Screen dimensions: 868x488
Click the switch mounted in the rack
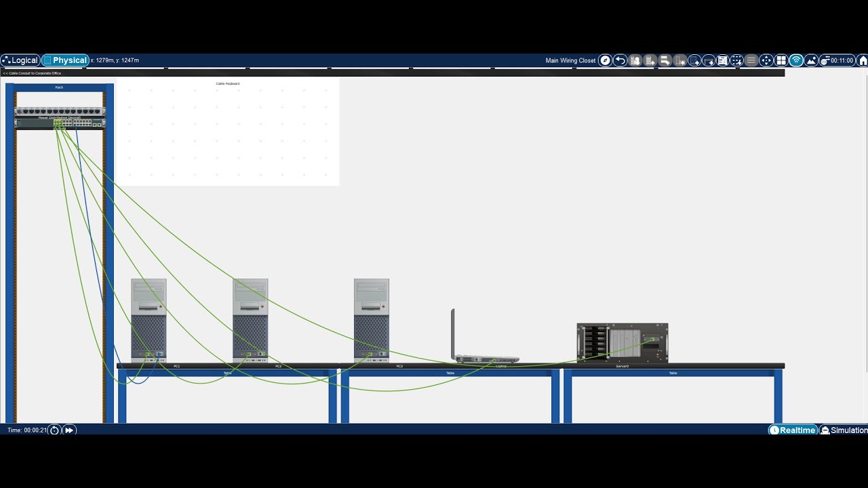(x=60, y=123)
